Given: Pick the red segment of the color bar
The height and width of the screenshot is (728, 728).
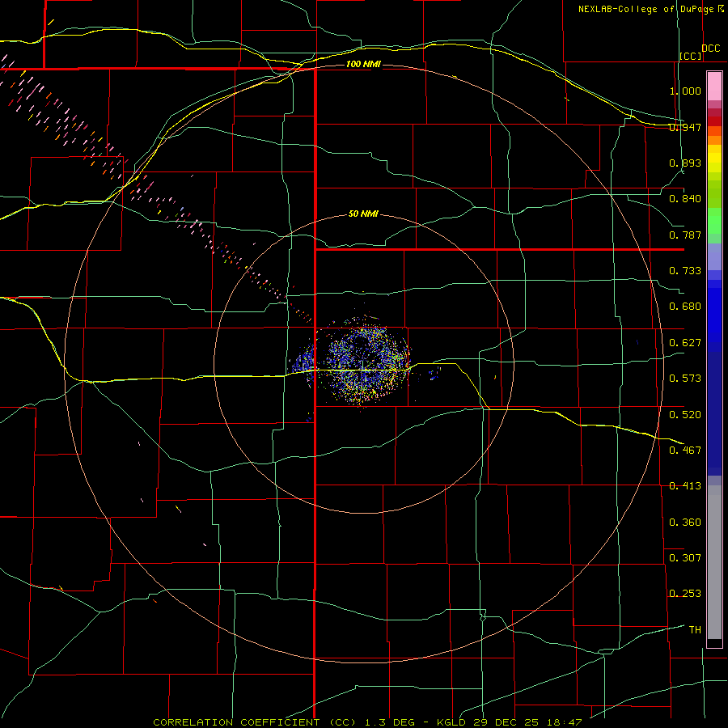Looking at the screenshot, I should 714,121.
